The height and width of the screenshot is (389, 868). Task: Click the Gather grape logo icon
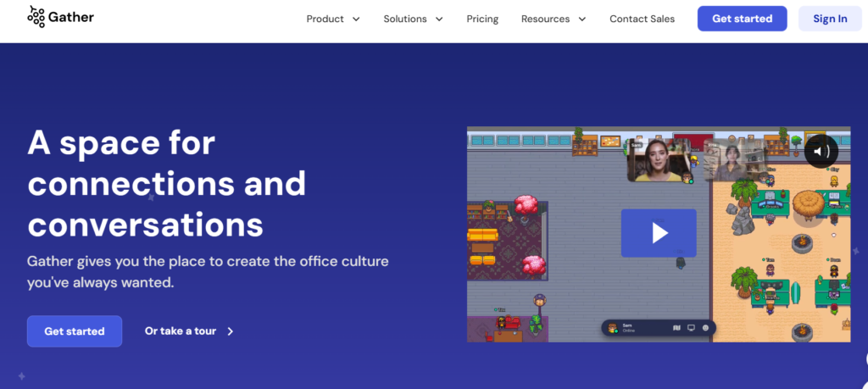(x=36, y=16)
